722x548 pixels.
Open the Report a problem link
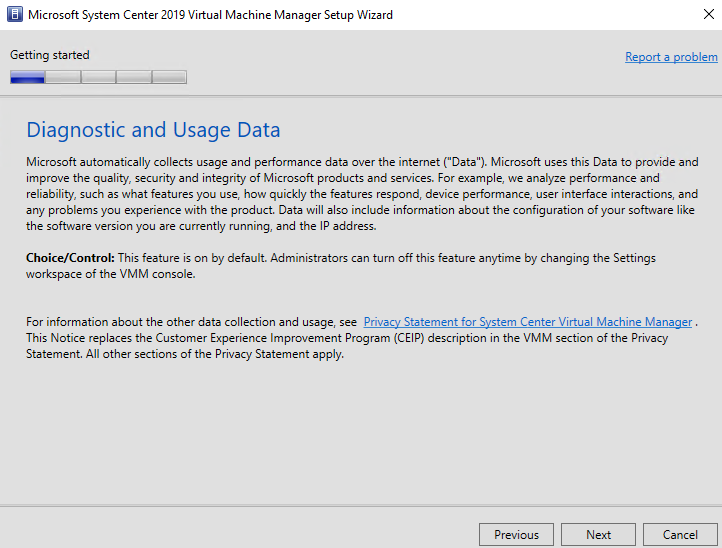671,57
